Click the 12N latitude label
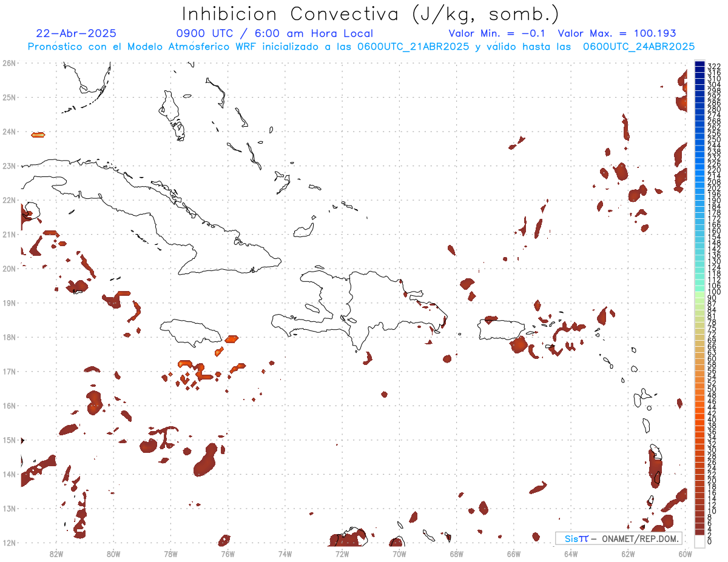Image resolution: width=728 pixels, height=562 pixels. (x=8, y=543)
